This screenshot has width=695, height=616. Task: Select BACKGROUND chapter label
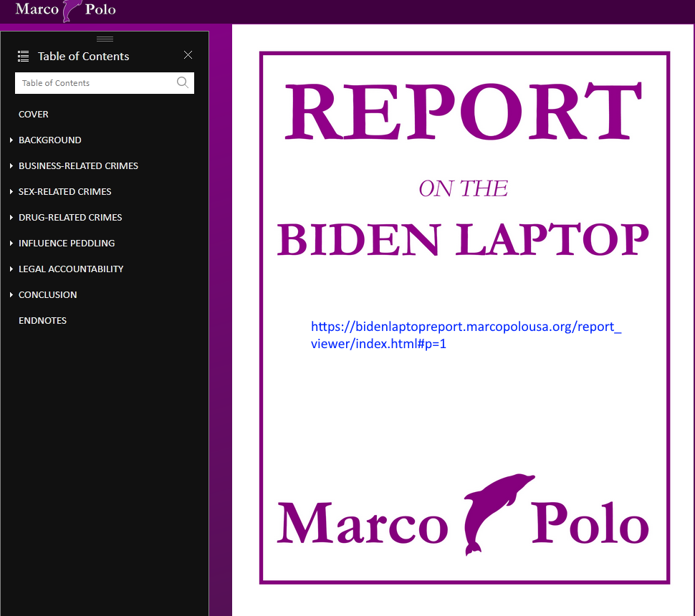point(50,140)
